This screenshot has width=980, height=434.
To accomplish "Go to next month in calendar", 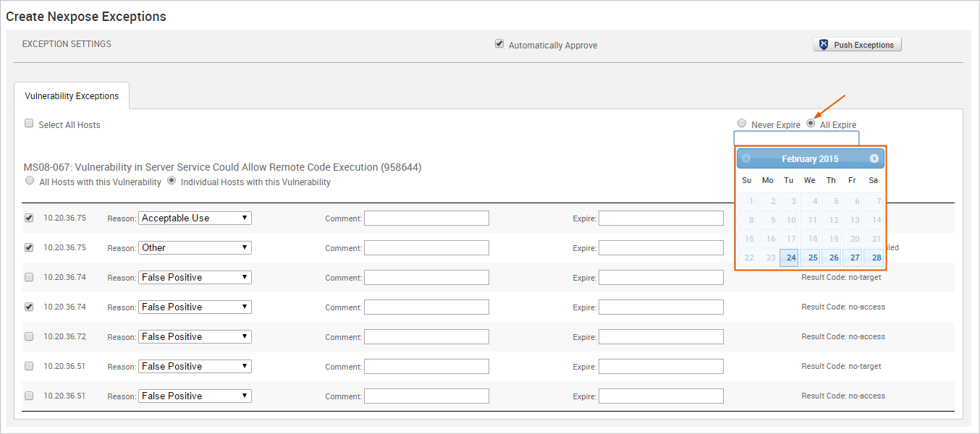I will tap(874, 158).
